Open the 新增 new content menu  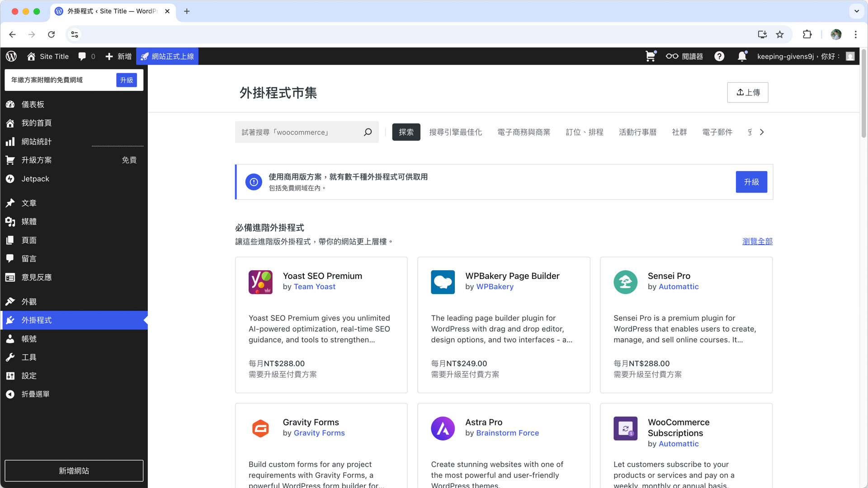click(x=118, y=56)
